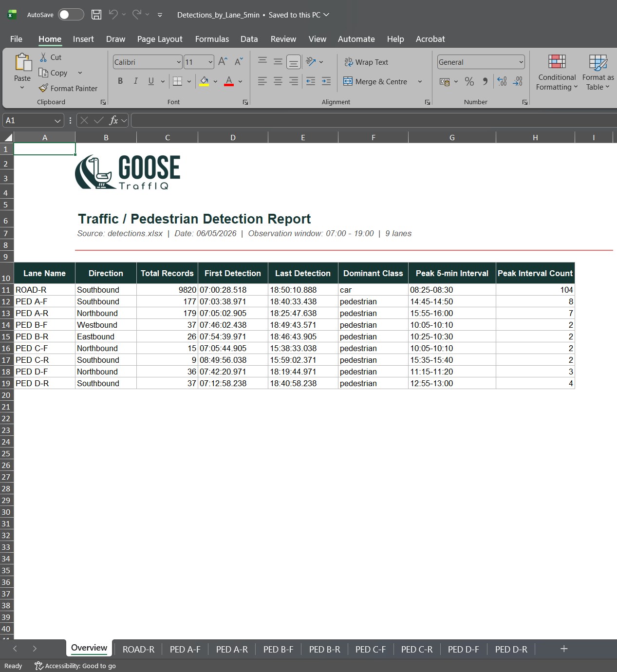This screenshot has width=617, height=672.
Task: Click increase decimal icon
Action: coord(502,81)
